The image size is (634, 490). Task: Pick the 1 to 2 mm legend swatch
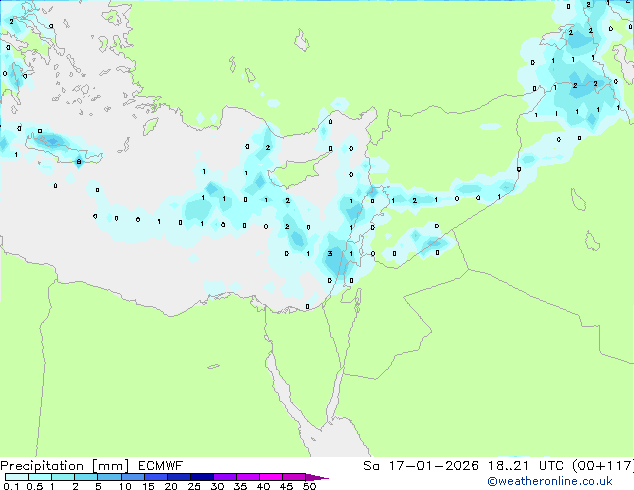[x=63, y=477]
